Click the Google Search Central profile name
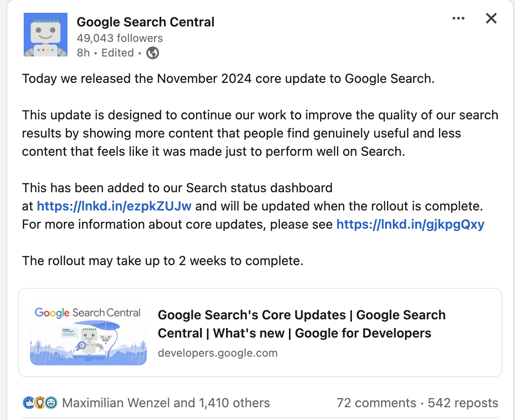The height and width of the screenshot is (420, 515). pos(145,21)
